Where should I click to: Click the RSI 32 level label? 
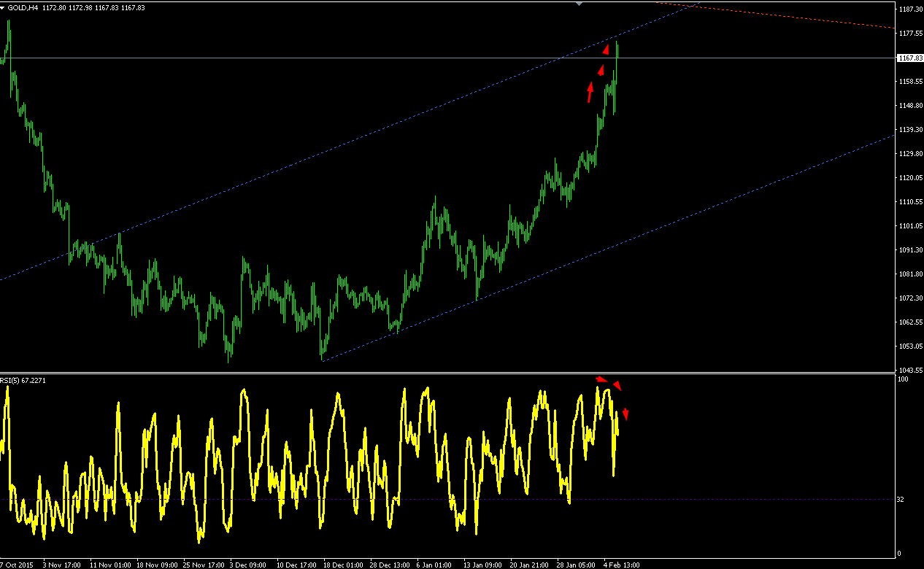[901, 500]
